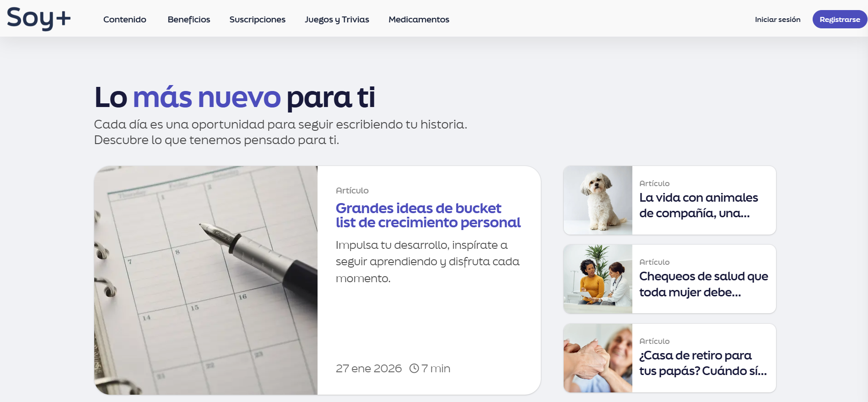The width and height of the screenshot is (868, 402).
Task: Open the Casa de retiro para tus papás article
Action: tap(702, 363)
